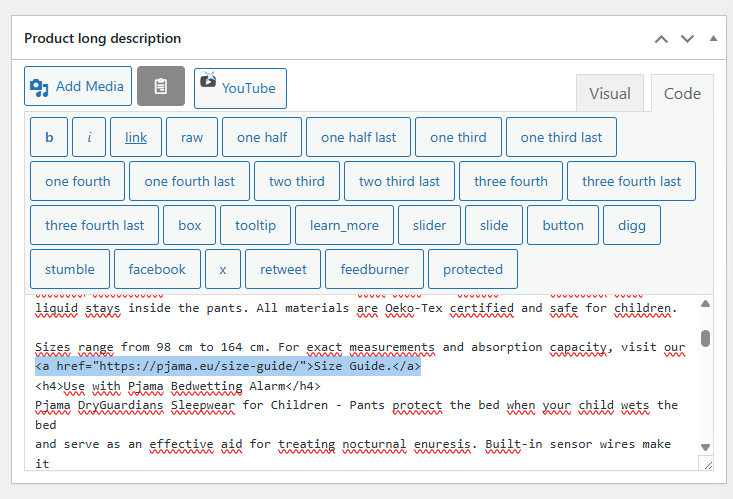Place cursor in Sizes range from 98 cm line
Image resolution: width=733 pixels, height=499 pixels.
pos(360,347)
